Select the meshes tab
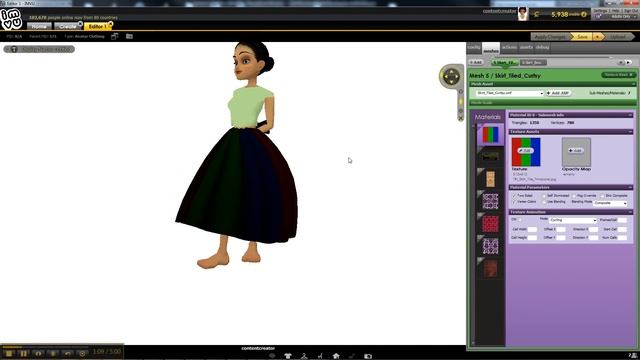The image size is (640, 360). 491,48
